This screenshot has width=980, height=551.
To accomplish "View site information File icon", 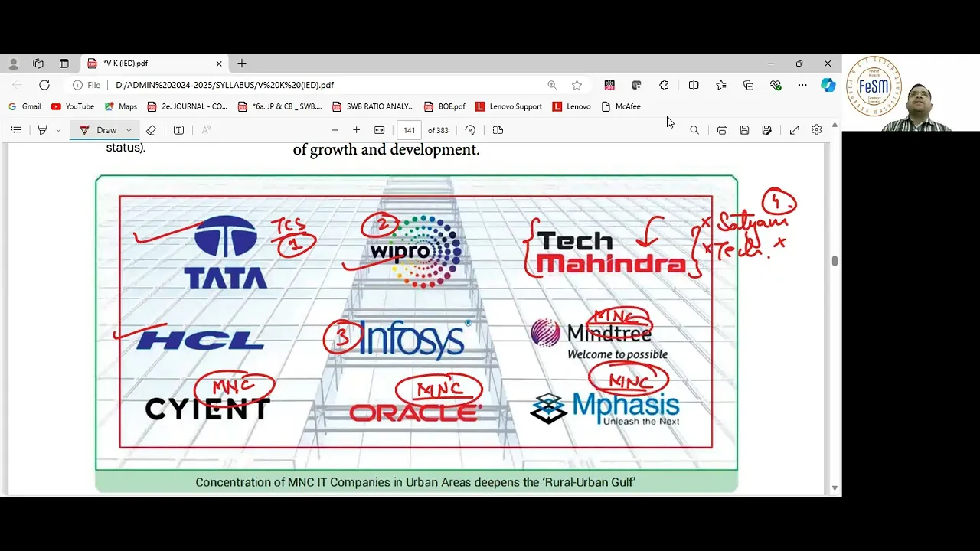I will 87,85.
